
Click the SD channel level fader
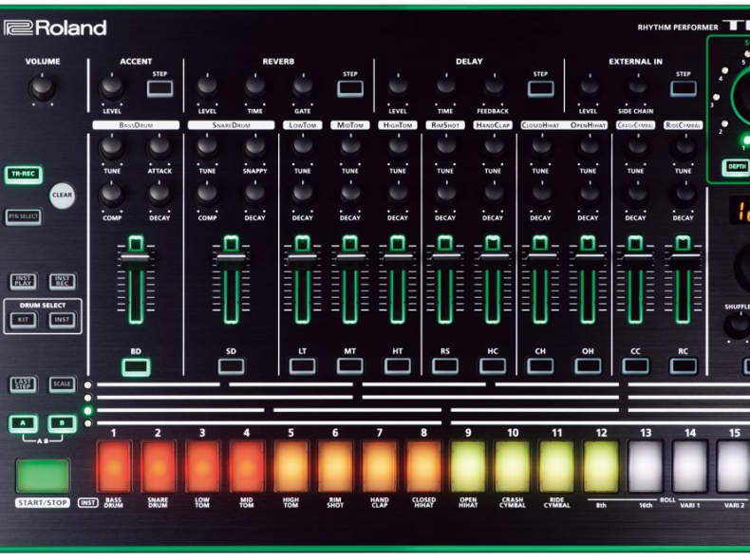pos(231,258)
